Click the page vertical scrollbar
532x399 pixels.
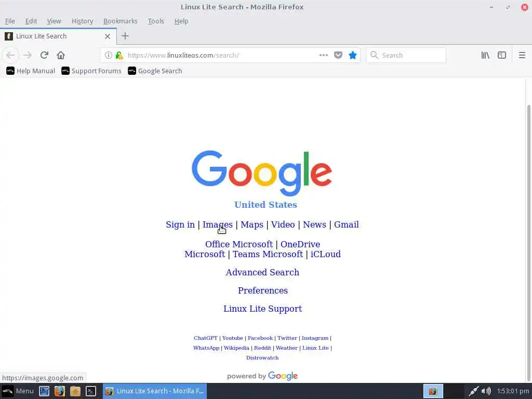(x=528, y=243)
